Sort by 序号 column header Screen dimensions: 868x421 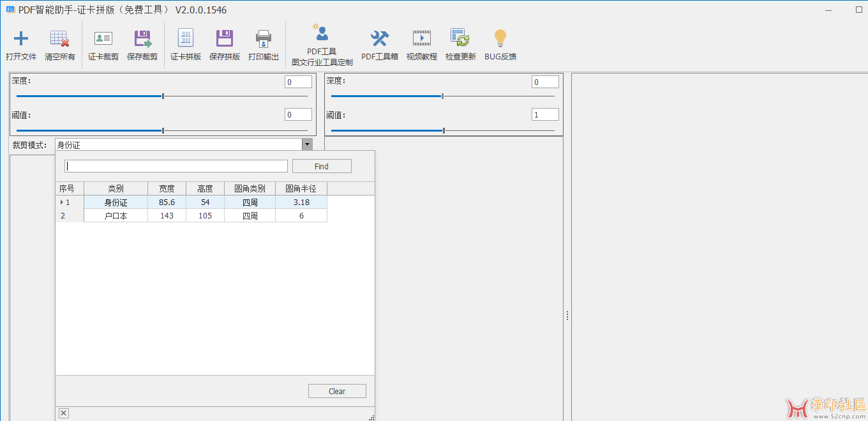tap(70, 188)
